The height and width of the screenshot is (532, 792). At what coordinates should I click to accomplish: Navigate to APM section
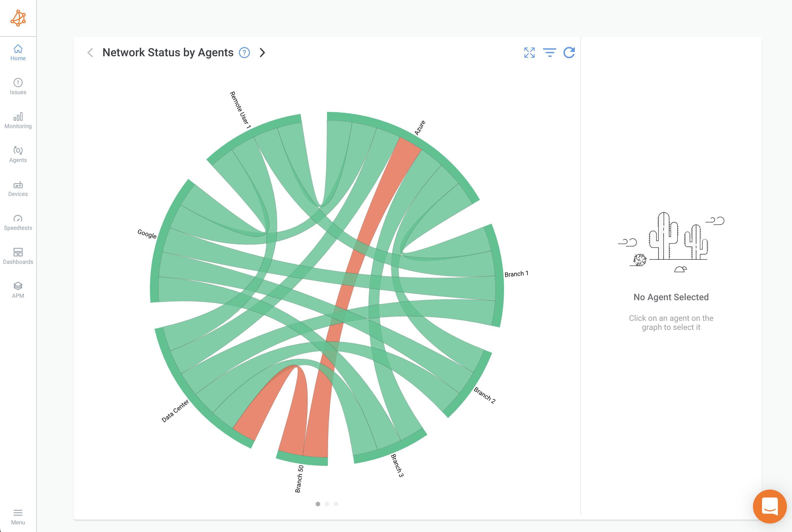(x=18, y=290)
